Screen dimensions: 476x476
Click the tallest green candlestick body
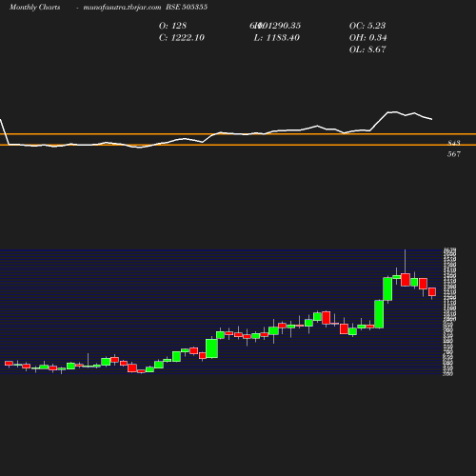coord(379,314)
